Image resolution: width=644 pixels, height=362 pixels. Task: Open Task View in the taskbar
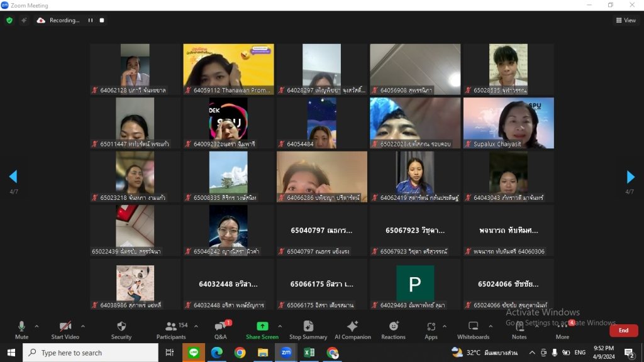coord(169,353)
